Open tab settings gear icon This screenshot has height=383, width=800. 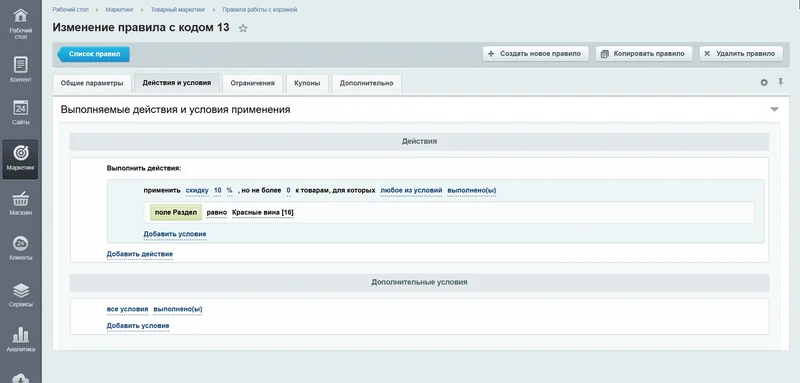[764, 83]
